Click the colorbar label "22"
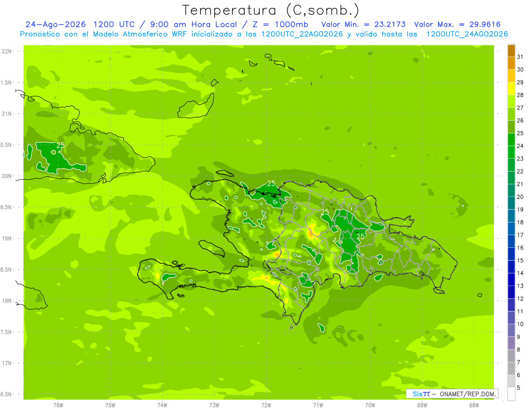 (x=520, y=171)
